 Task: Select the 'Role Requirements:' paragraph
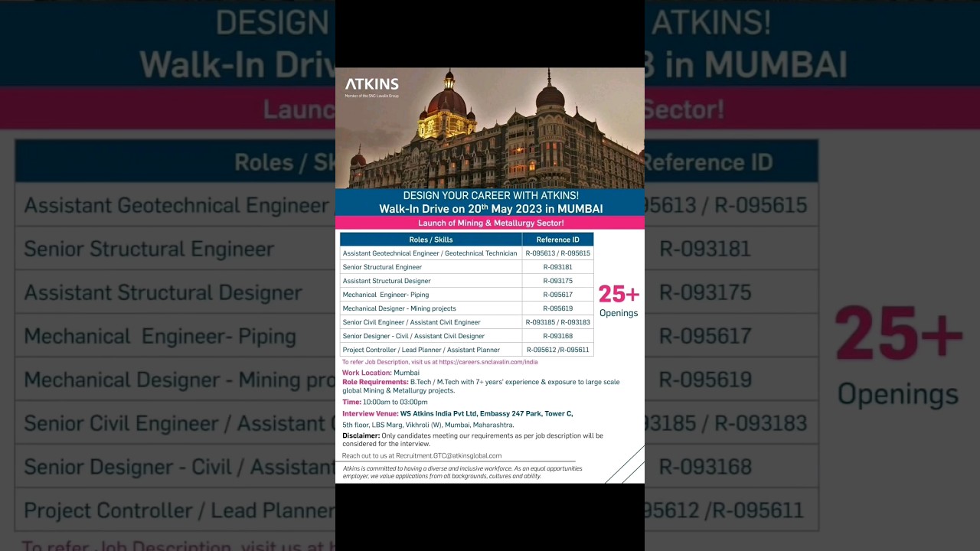click(481, 386)
